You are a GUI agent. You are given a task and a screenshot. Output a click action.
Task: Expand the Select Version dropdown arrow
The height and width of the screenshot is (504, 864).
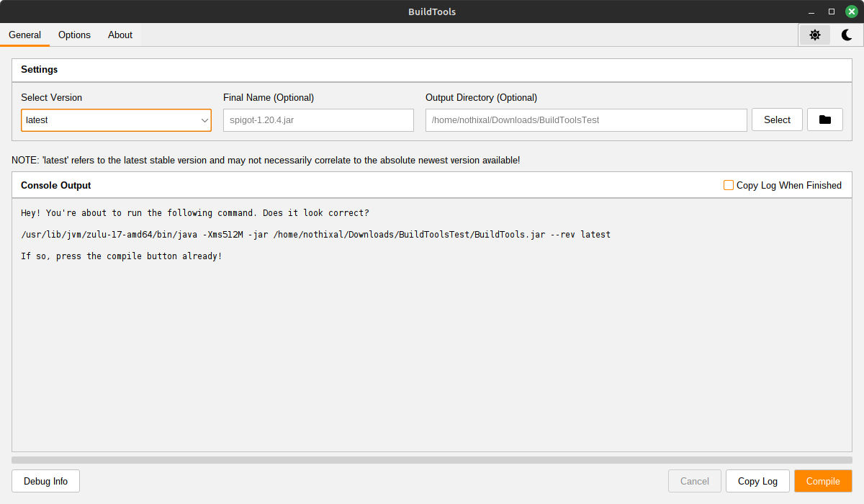coord(204,120)
